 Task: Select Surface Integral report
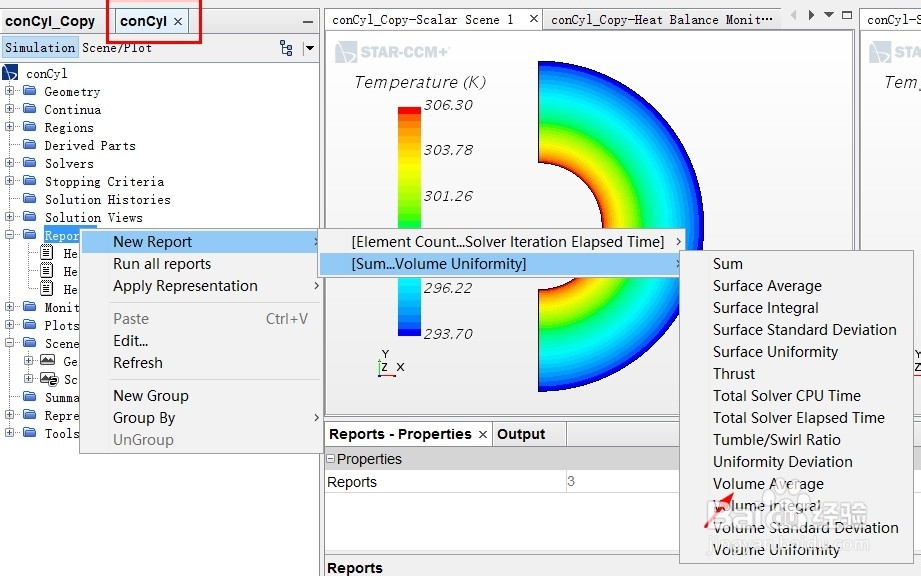(x=765, y=308)
